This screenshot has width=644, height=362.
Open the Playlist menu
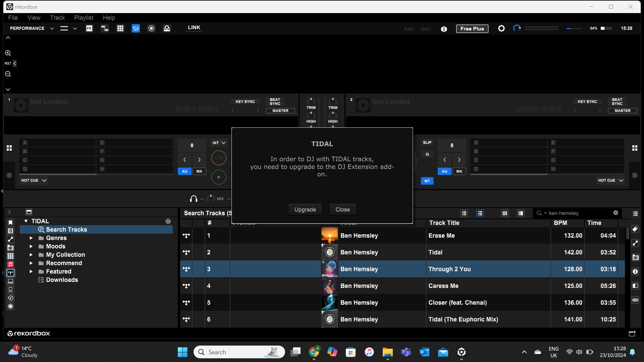coord(84,18)
